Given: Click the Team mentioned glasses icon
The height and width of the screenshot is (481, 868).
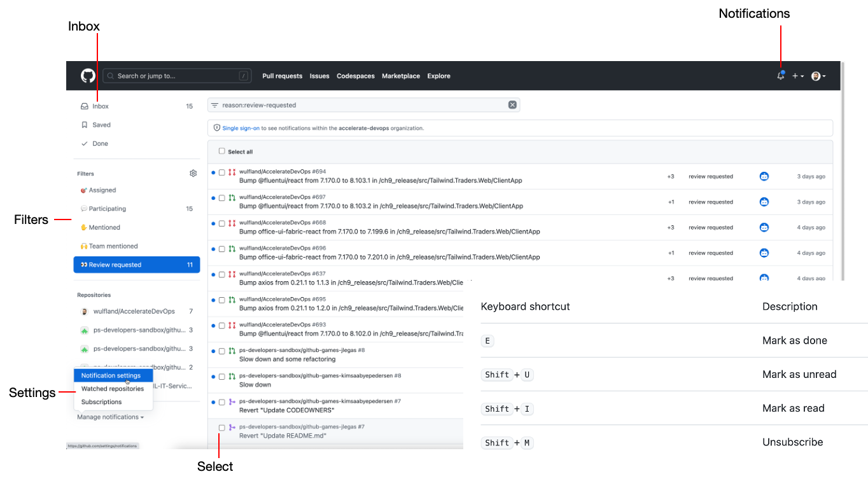Looking at the screenshot, I should (83, 246).
